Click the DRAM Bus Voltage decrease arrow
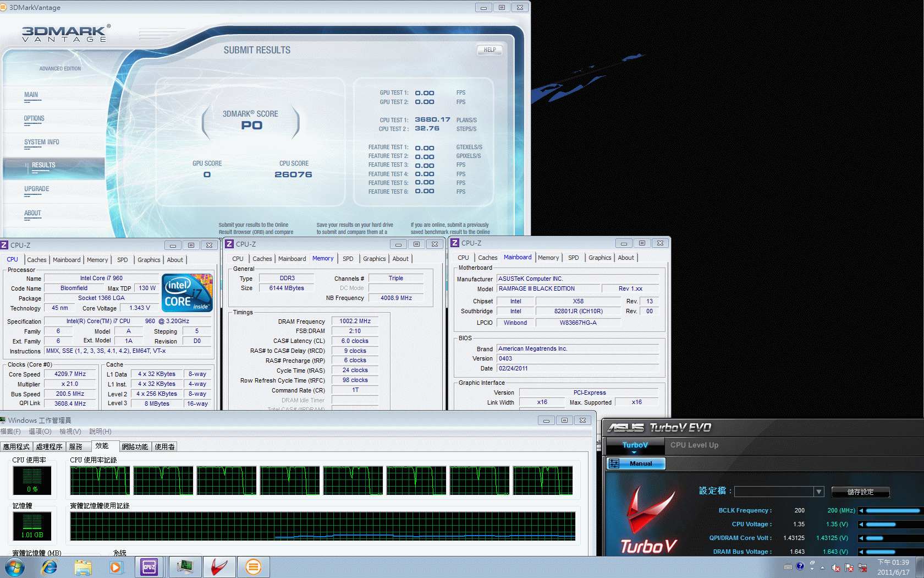Image resolution: width=924 pixels, height=578 pixels. [861, 552]
